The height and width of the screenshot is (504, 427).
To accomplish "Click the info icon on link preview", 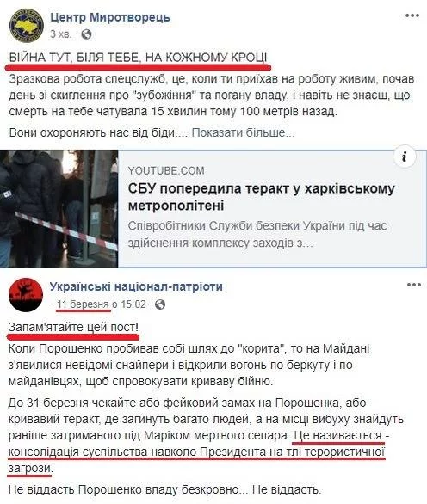I will coord(405,157).
